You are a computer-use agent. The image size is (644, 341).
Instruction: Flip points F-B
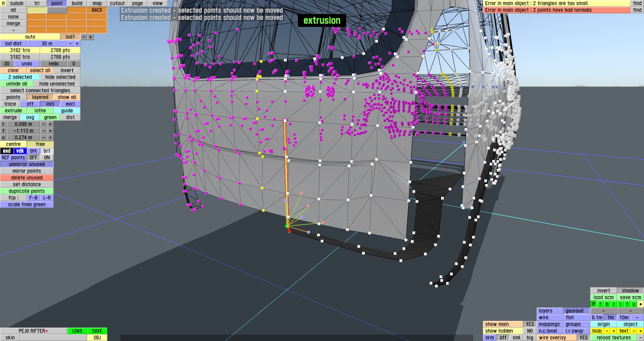(34, 198)
